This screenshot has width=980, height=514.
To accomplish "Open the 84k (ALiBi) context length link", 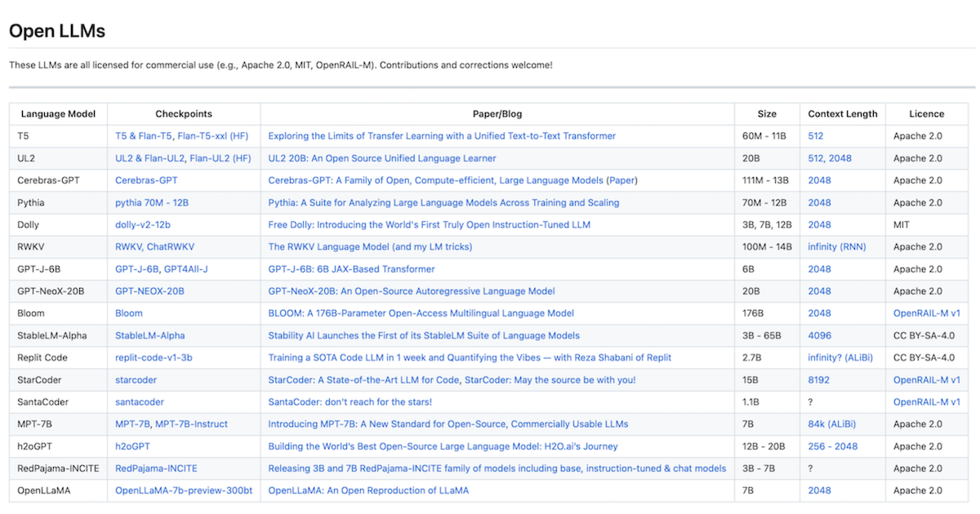I will 833,423.
